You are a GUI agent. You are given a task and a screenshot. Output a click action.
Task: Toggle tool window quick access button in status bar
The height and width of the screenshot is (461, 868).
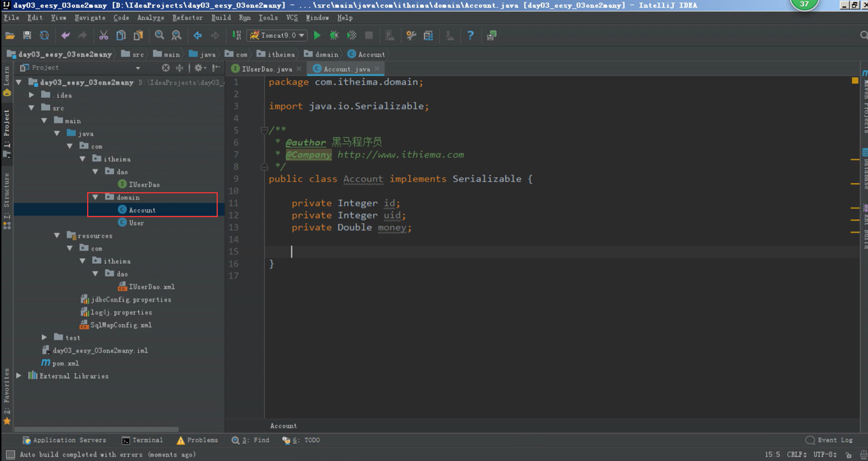(x=10, y=454)
